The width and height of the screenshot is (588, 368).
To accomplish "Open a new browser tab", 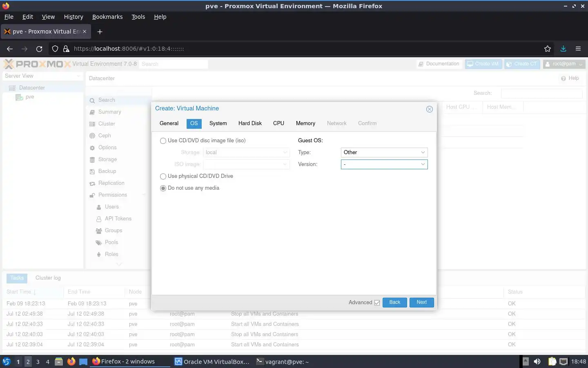I will [x=100, y=31].
